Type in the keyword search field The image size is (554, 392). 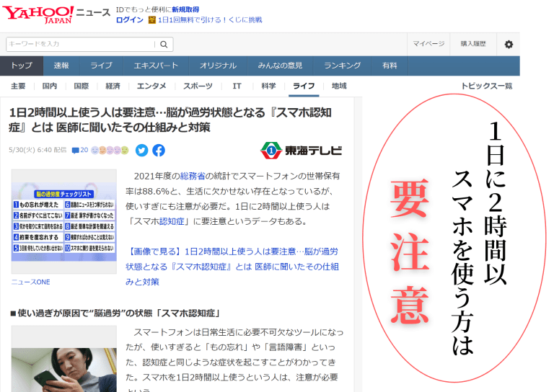(x=81, y=45)
